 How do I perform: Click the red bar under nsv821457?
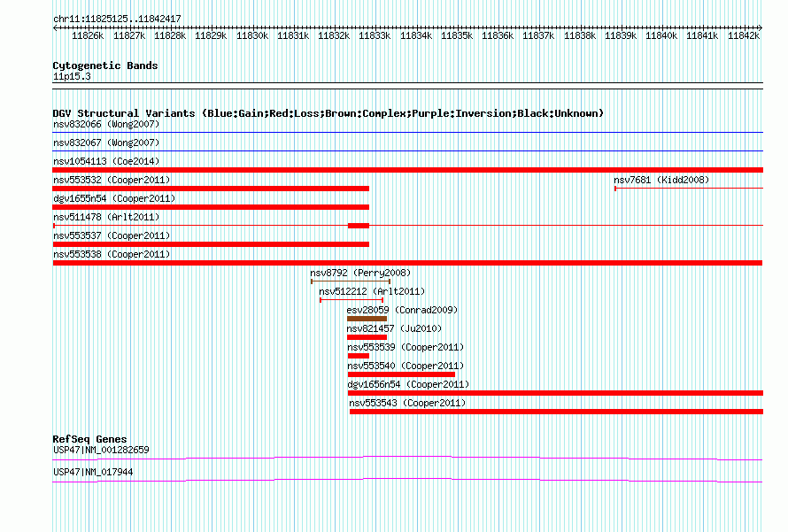367,337
